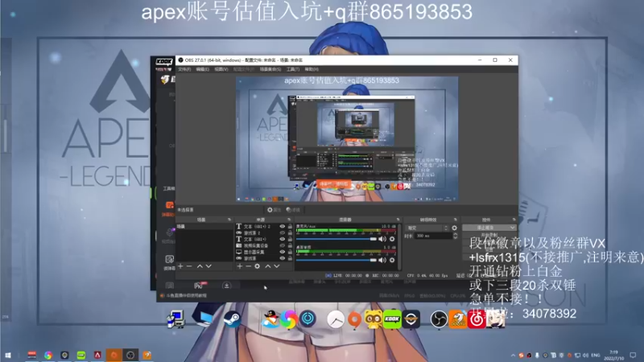Image resolution: width=644 pixels, height=362 pixels.
Task: Click the 时长 duration stepper arrows
Action: click(455, 236)
